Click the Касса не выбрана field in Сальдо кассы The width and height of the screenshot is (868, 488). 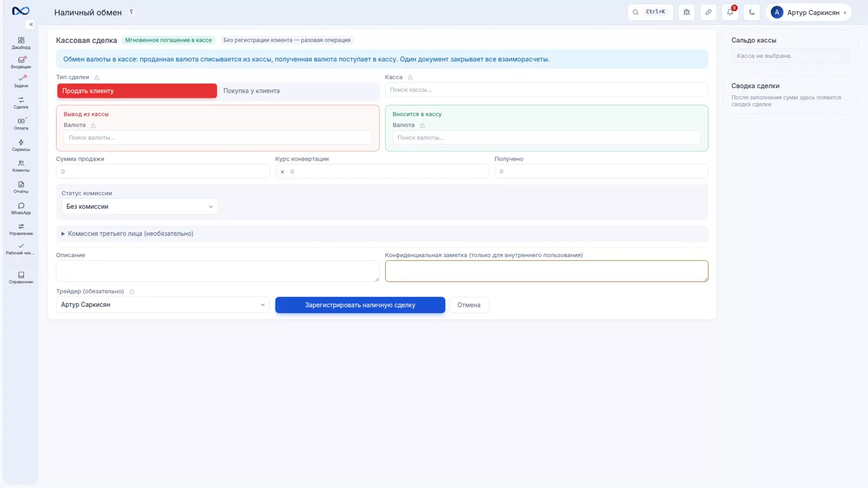tap(790, 56)
